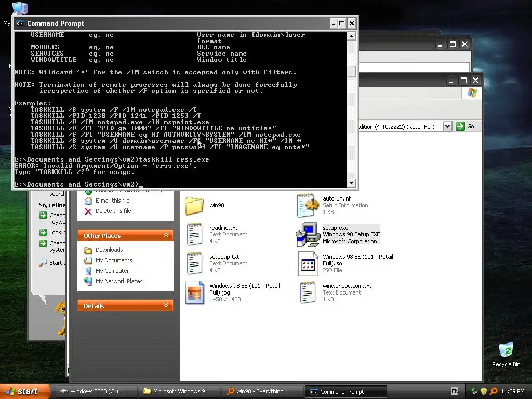Select the Windows 98 SE jpg thumbnail icon
The width and height of the screenshot is (532, 399).
point(195,292)
